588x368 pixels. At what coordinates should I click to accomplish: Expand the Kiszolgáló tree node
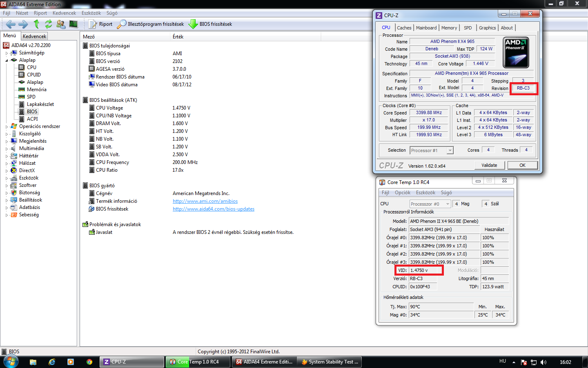tap(7, 134)
